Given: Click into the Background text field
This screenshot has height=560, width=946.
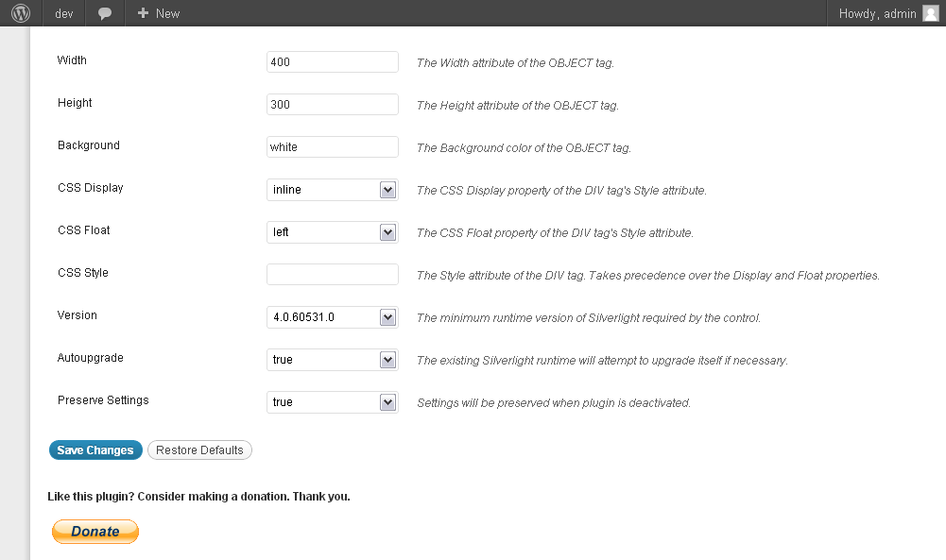Looking at the screenshot, I should point(333,147).
